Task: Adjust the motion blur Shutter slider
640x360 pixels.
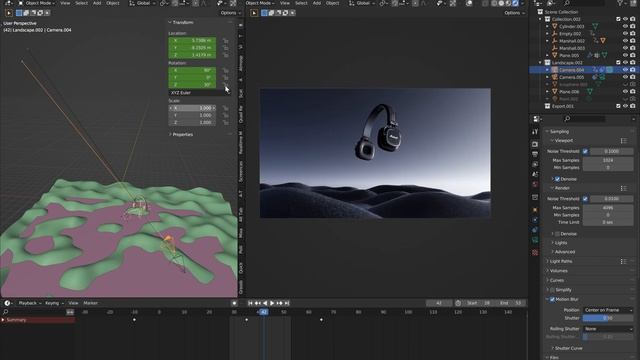Action: point(608,318)
